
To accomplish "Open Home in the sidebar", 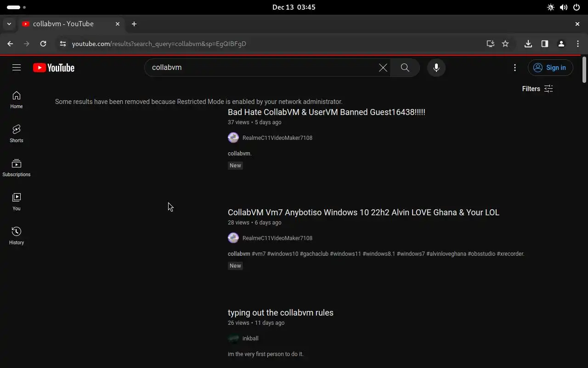I will (x=17, y=100).
